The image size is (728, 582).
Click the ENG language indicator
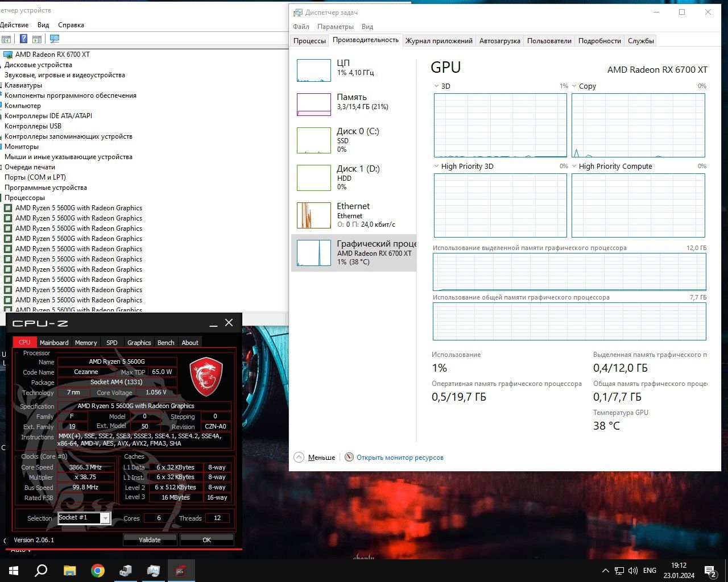point(650,571)
